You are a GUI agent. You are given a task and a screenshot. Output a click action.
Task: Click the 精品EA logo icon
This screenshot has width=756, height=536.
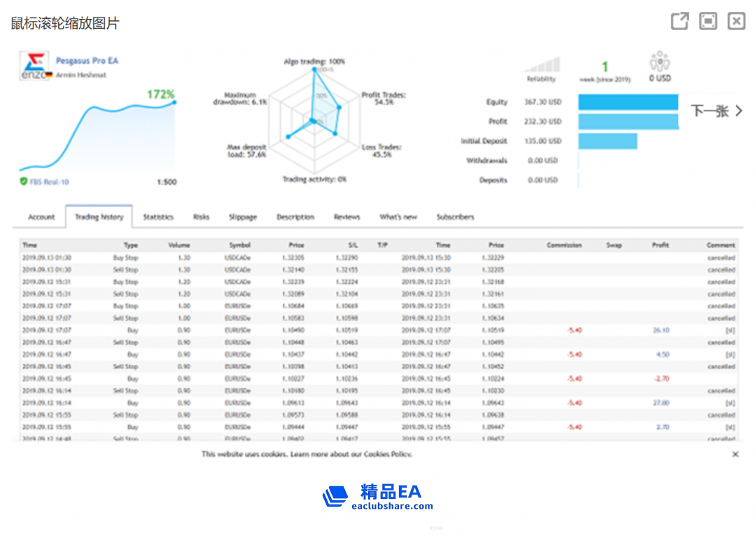tap(335, 496)
